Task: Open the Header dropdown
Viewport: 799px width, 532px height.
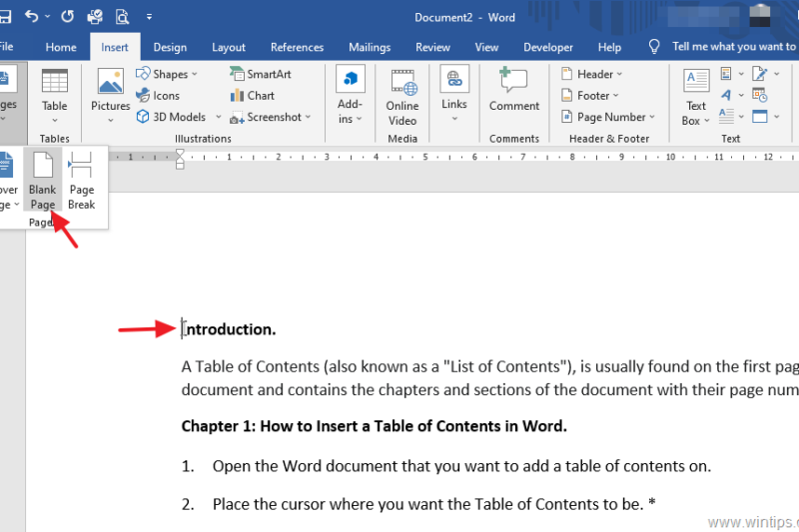Action: click(x=592, y=74)
